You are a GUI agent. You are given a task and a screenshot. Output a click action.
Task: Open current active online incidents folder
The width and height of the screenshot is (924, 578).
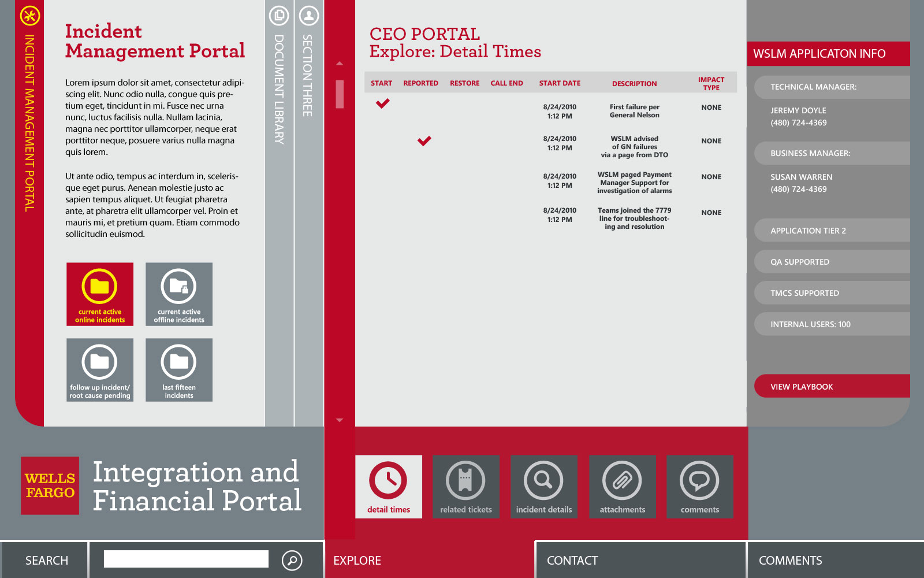[x=100, y=294]
